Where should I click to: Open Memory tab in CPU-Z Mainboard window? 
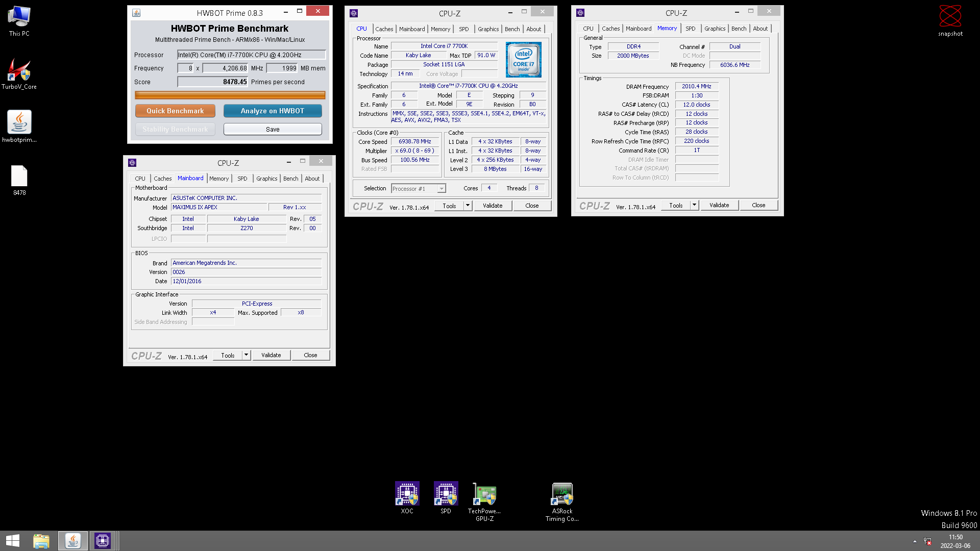(219, 179)
